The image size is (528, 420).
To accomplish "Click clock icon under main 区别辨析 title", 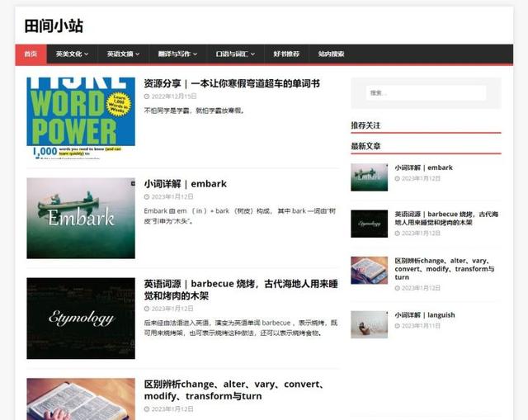I will point(147,409).
